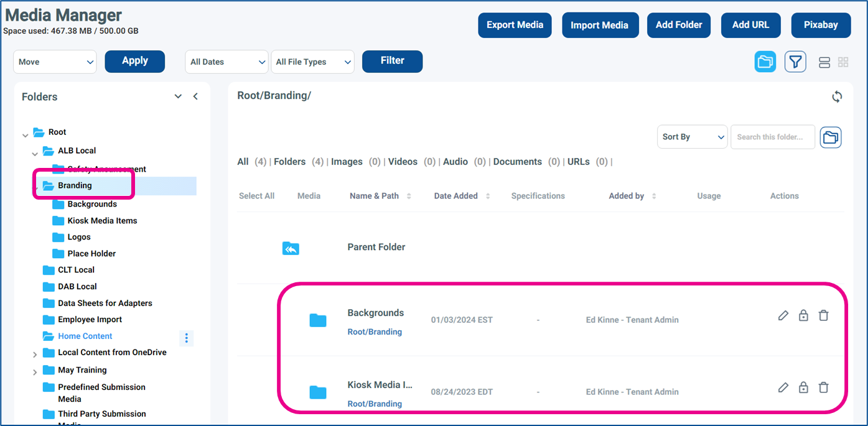
Task: Apply the selected Move action
Action: tap(135, 61)
